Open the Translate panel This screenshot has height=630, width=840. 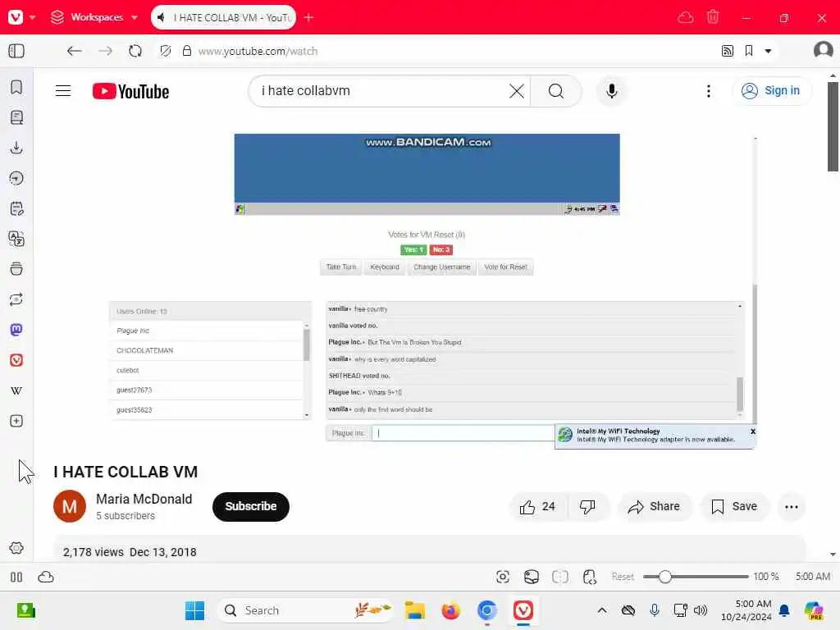pos(16,239)
